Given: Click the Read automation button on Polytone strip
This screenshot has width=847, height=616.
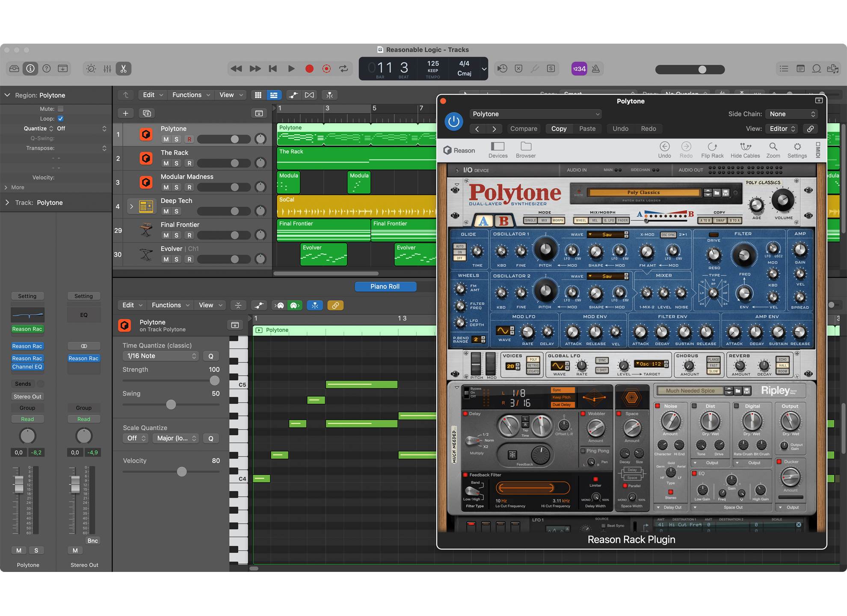Looking at the screenshot, I should [27, 419].
